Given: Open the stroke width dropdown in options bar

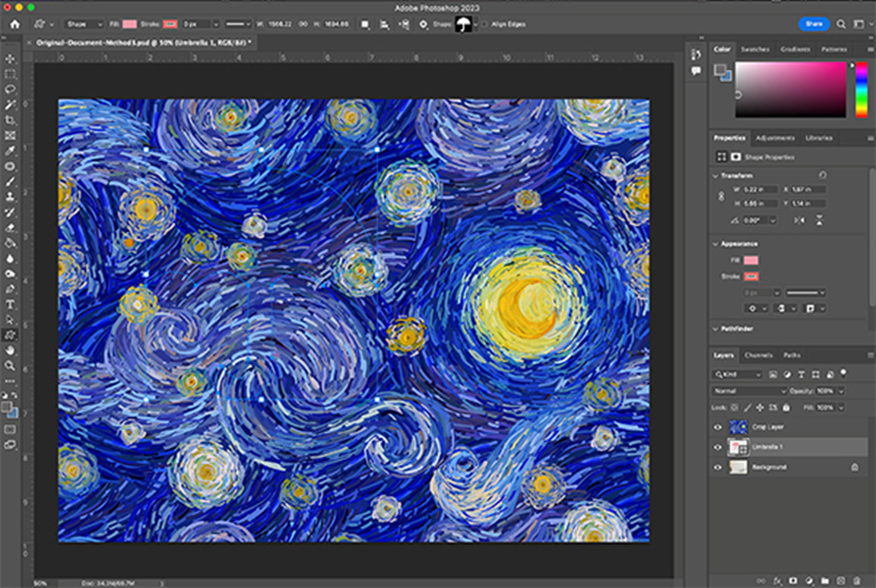Looking at the screenshot, I should point(215,24).
